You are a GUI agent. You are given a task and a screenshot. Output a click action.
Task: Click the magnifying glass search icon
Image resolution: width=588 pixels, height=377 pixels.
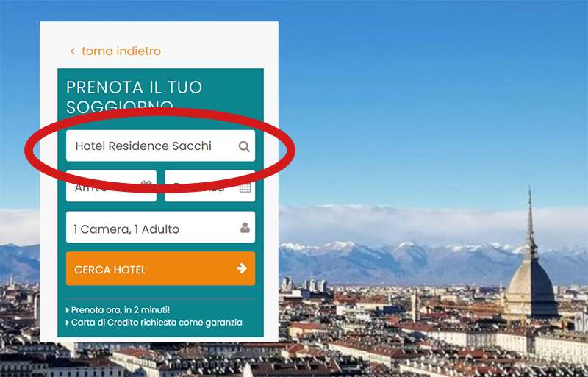[x=244, y=146]
